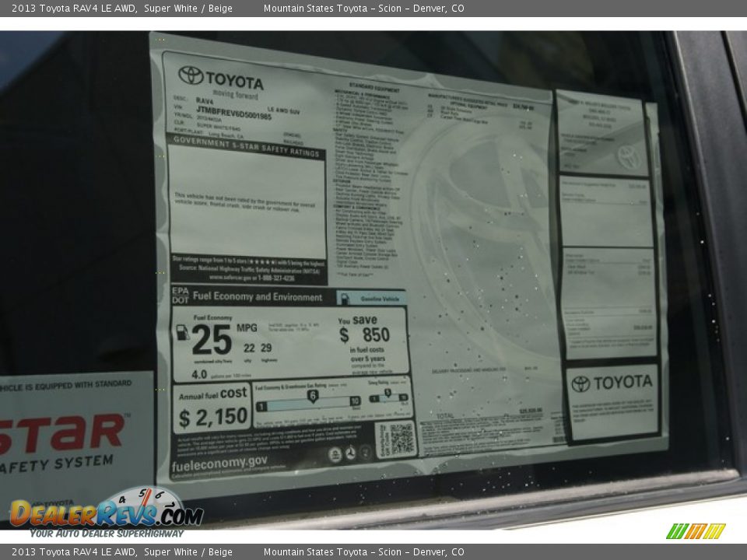This screenshot has width=747, height=560.
Task: Click the Gasoline Vehicle badge
Action: (371, 298)
